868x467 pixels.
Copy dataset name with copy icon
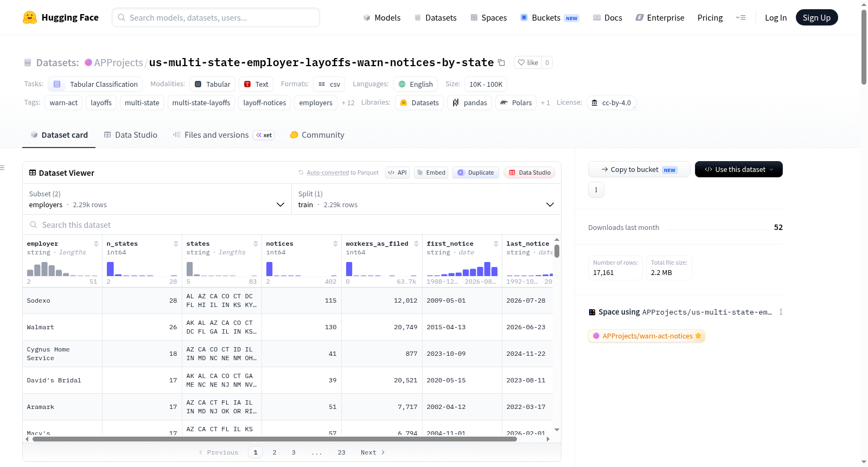point(501,63)
